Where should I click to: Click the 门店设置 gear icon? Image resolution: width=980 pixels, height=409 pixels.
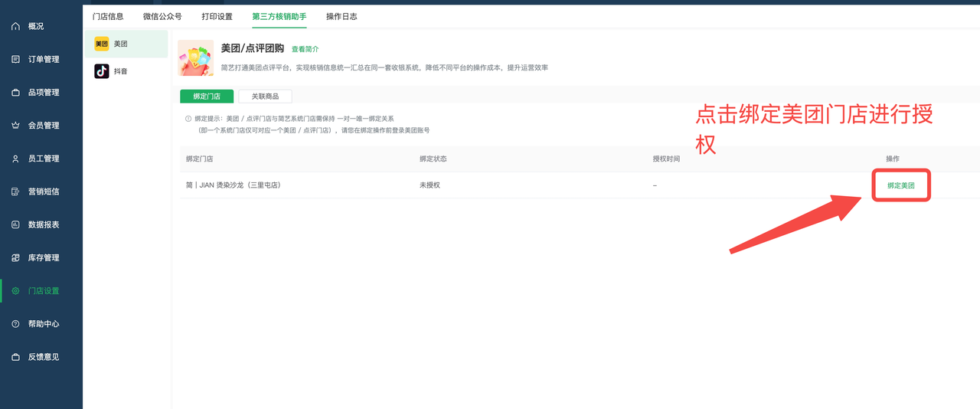click(x=15, y=291)
